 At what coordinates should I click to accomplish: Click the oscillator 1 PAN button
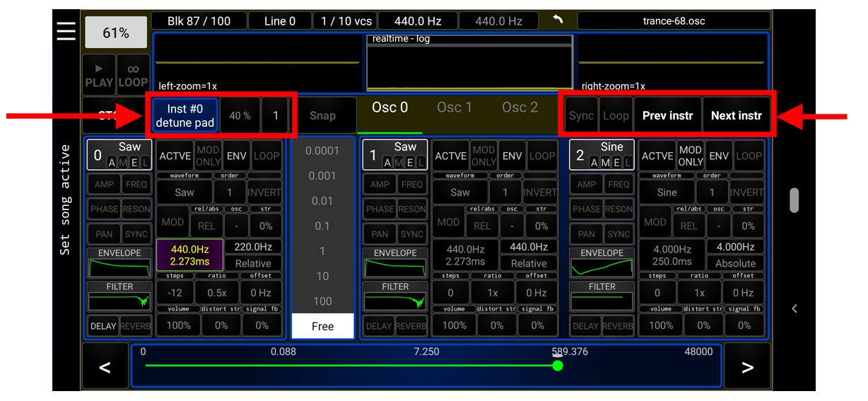tap(380, 234)
